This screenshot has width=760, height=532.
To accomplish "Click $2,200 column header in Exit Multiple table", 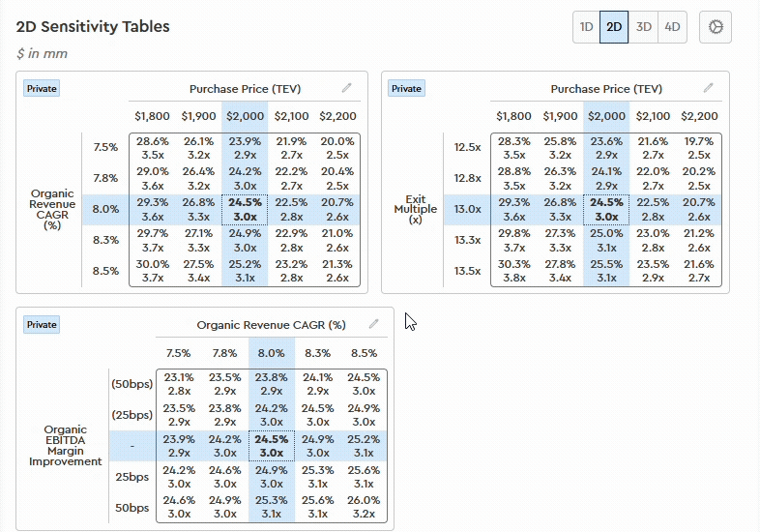I will [x=700, y=116].
